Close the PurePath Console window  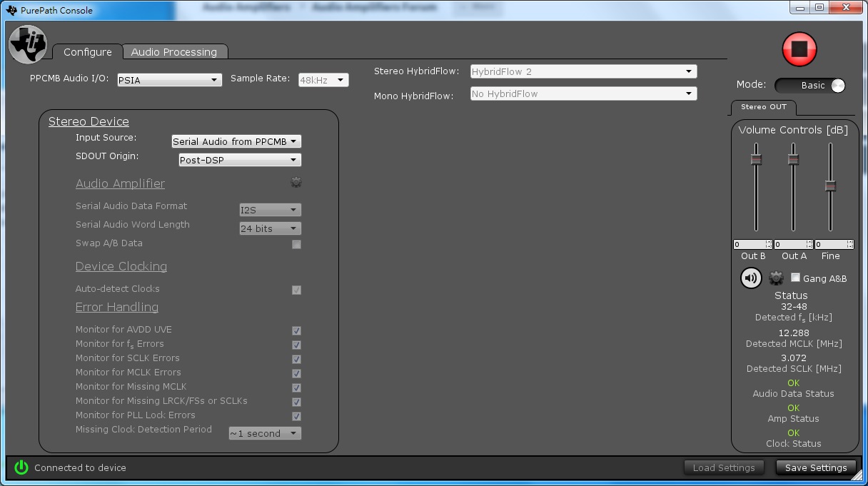coord(845,8)
